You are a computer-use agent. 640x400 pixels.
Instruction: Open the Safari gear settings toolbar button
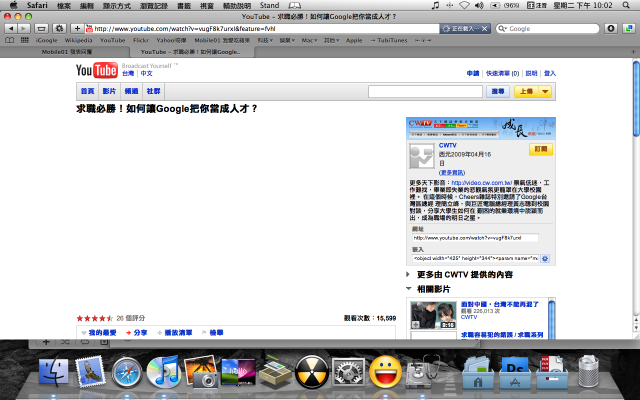point(59,29)
